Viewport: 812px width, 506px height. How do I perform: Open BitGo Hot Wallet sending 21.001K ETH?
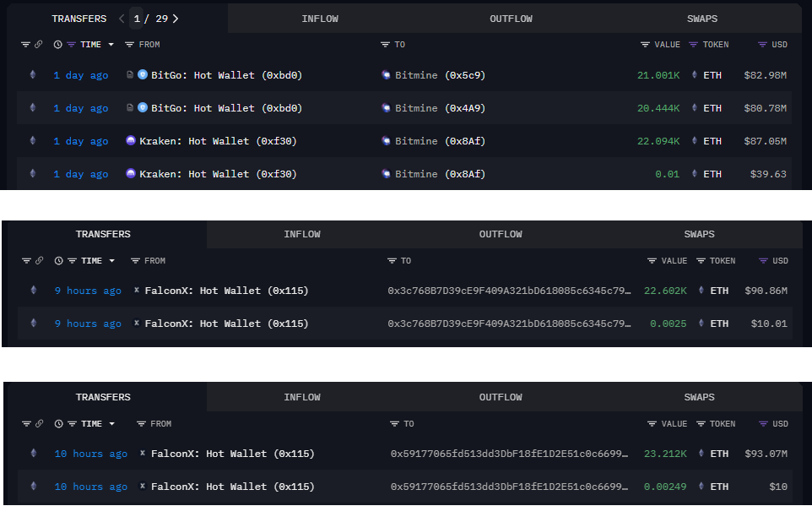pos(226,75)
